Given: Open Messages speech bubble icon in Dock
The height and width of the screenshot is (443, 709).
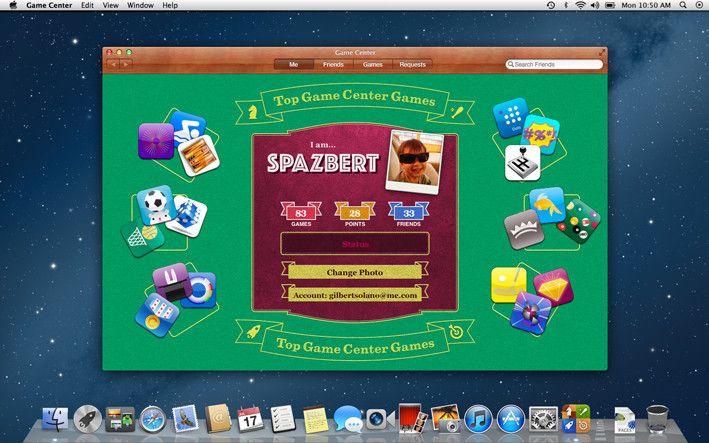Looking at the screenshot, I should tap(348, 419).
